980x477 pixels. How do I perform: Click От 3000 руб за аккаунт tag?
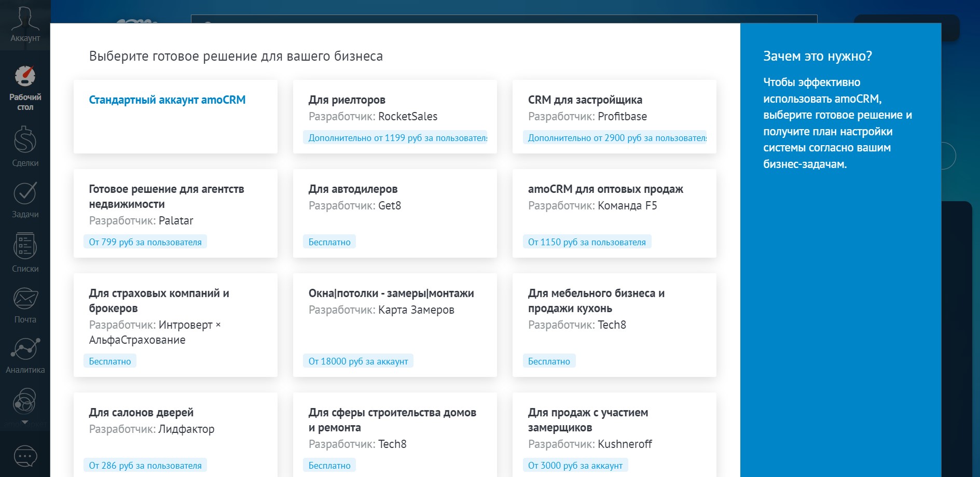[x=575, y=466]
